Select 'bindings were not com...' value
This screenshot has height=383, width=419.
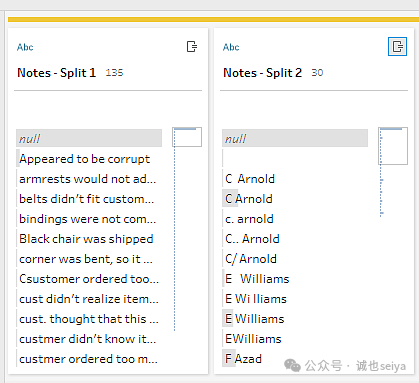click(89, 219)
